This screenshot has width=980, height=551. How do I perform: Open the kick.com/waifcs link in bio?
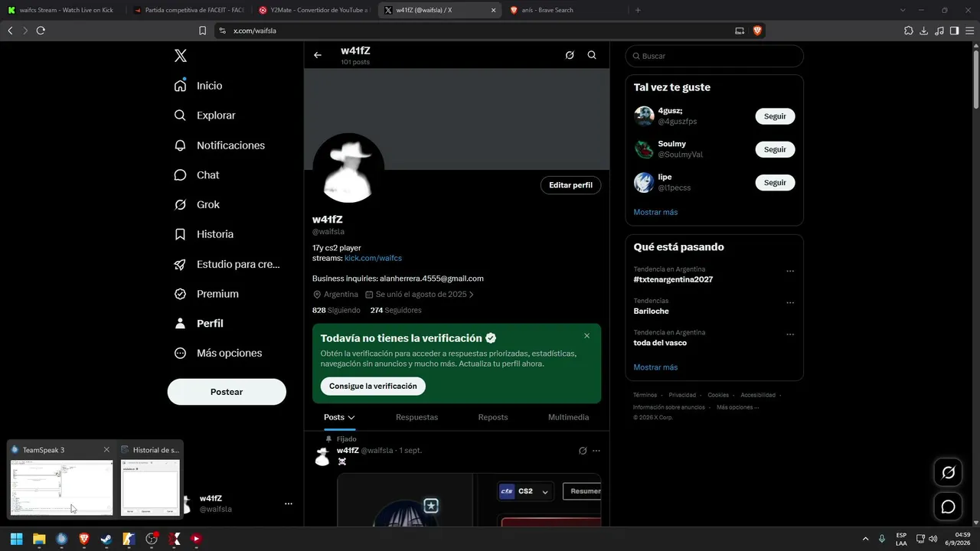coord(373,259)
